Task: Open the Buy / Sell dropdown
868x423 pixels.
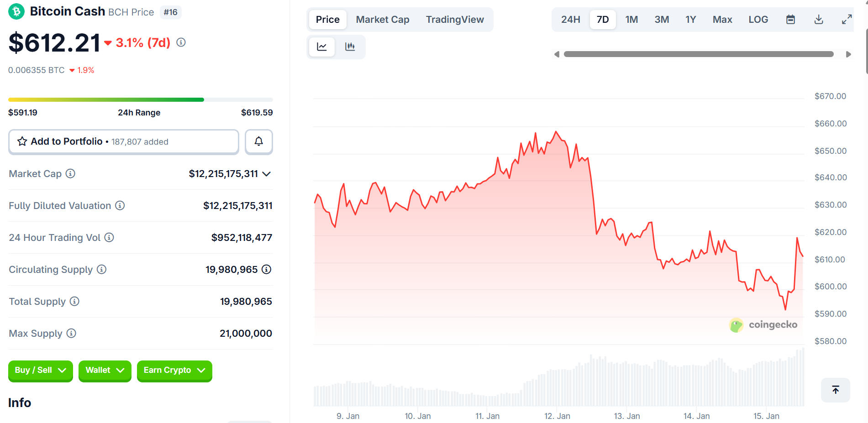Action: tap(40, 371)
